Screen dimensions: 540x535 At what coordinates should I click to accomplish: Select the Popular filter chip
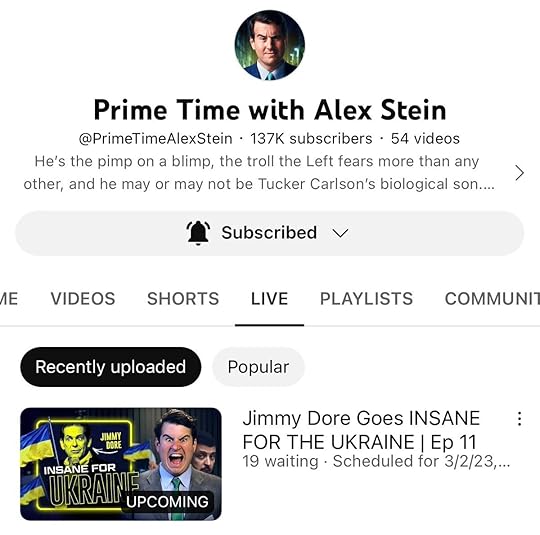(x=258, y=367)
